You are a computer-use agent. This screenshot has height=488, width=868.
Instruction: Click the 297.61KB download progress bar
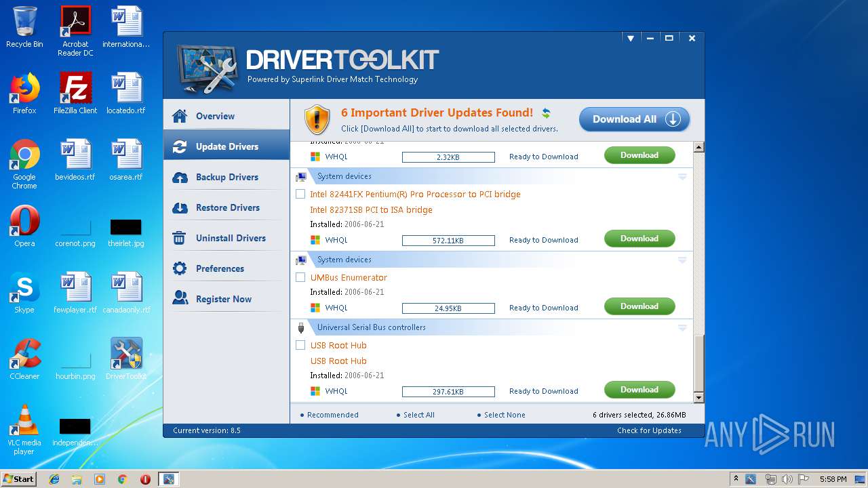[x=448, y=392]
